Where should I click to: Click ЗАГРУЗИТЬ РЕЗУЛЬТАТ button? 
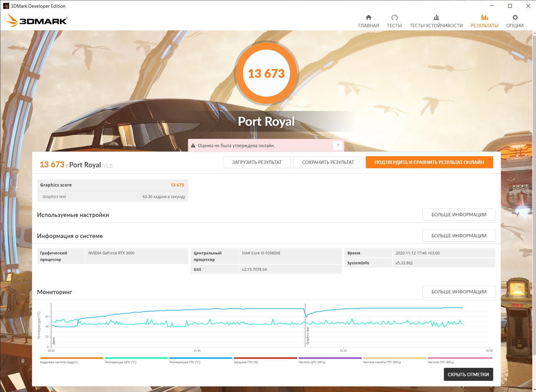[x=257, y=162]
